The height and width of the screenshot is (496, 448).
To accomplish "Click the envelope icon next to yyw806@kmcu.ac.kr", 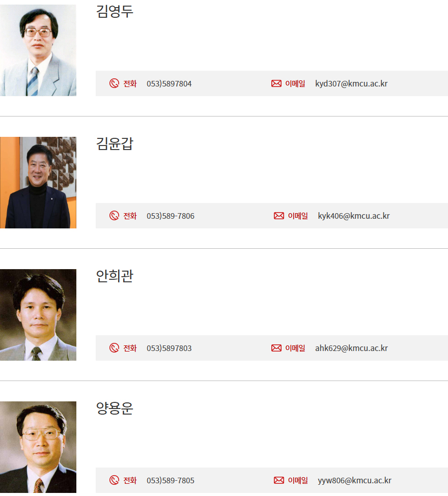I will point(279,480).
